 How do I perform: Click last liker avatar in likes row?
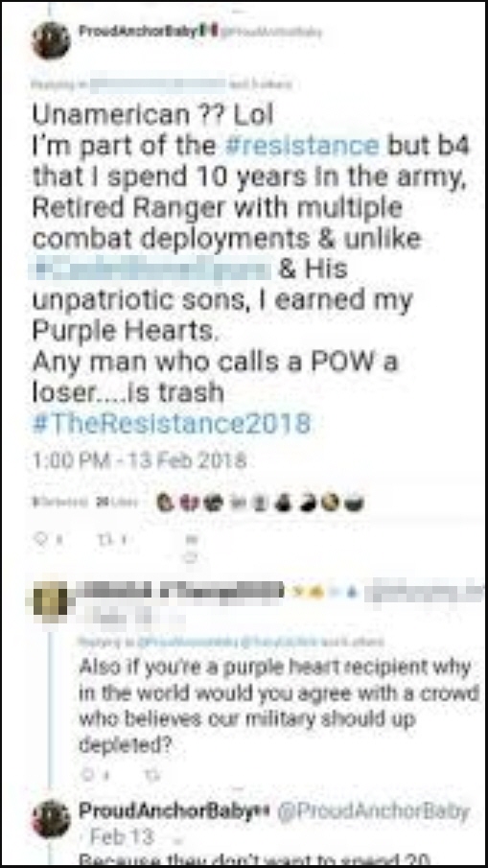pyautogui.click(x=353, y=503)
